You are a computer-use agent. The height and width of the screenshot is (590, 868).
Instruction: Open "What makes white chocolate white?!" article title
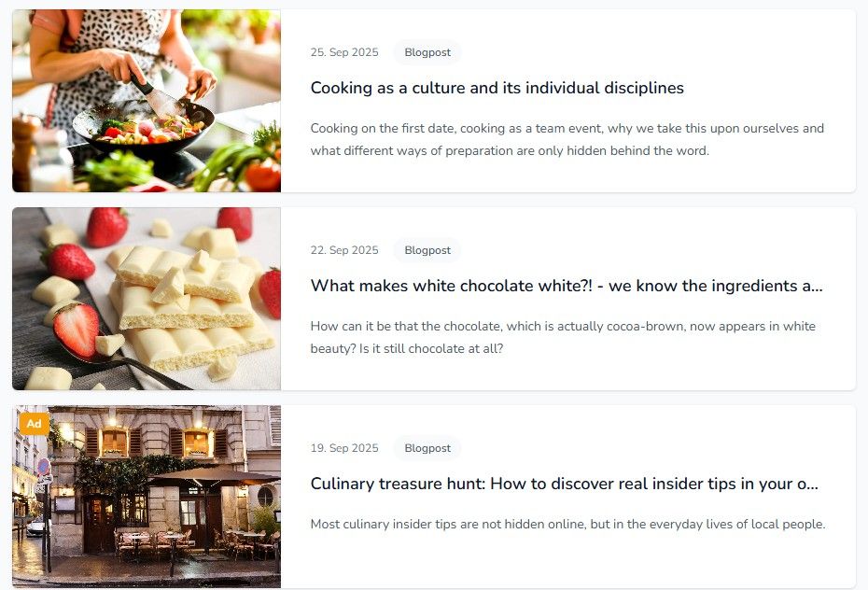567,286
